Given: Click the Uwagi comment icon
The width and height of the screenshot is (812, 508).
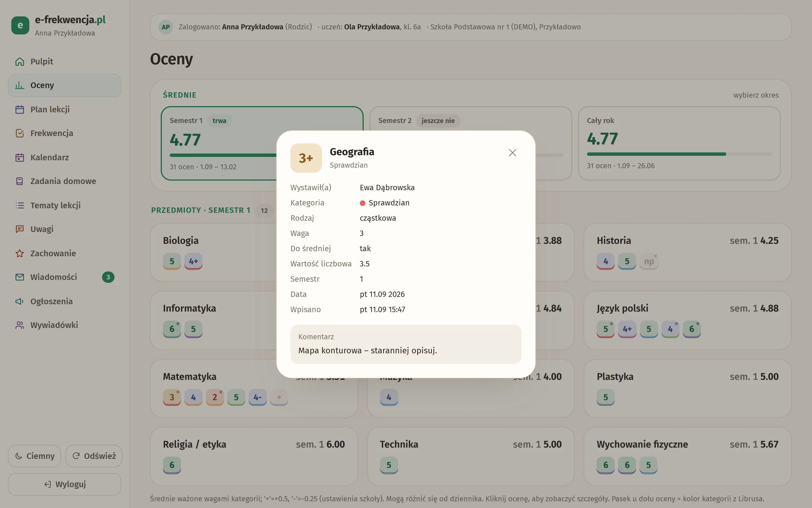Looking at the screenshot, I should pos(20,229).
